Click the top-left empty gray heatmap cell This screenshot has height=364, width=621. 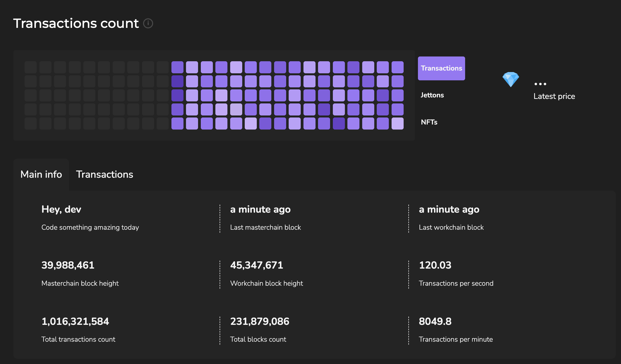coord(31,67)
